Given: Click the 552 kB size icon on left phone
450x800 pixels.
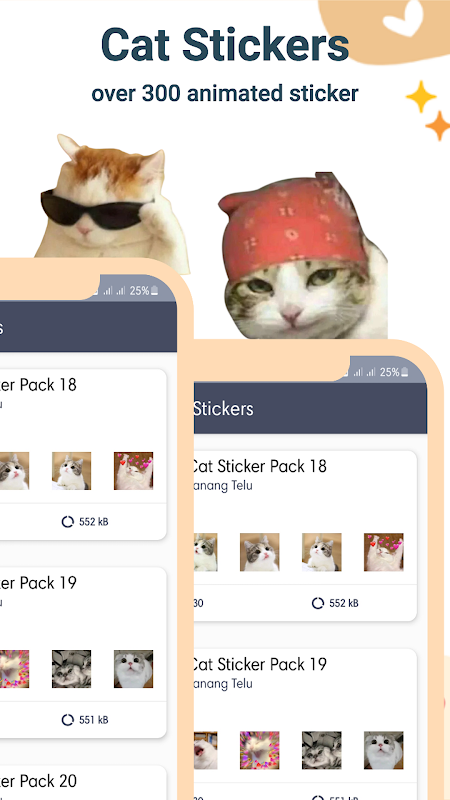Looking at the screenshot, I should (x=67, y=521).
